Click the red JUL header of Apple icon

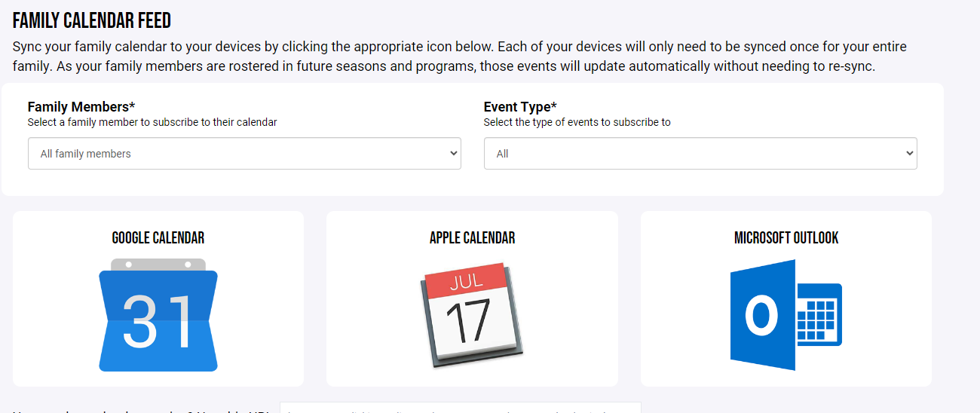[x=466, y=281]
